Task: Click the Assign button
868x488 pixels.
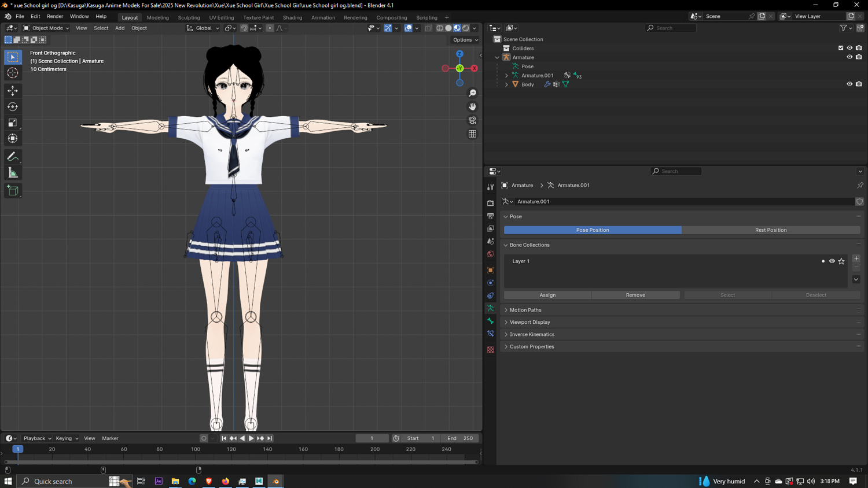Action: tap(547, 295)
